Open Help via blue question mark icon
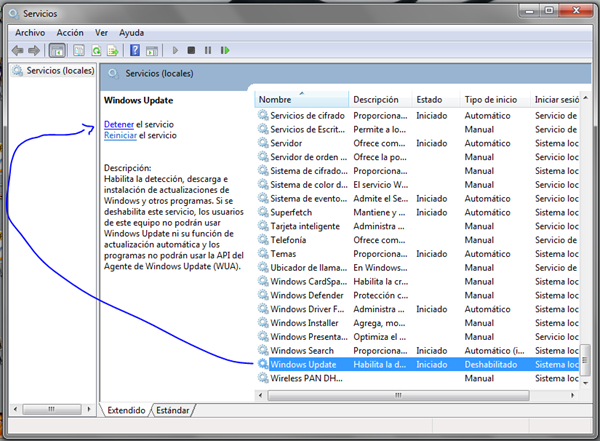Screen dimensions: 600x441 (134, 50)
